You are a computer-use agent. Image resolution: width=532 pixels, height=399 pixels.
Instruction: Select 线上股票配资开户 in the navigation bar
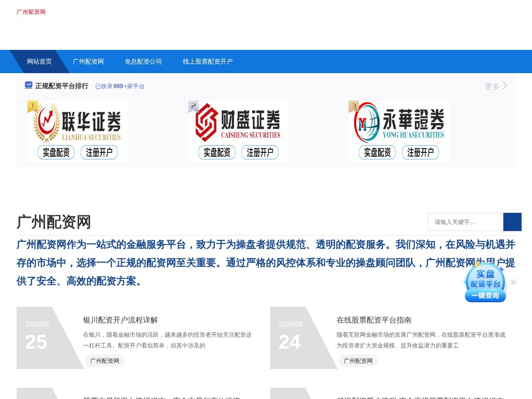click(208, 62)
